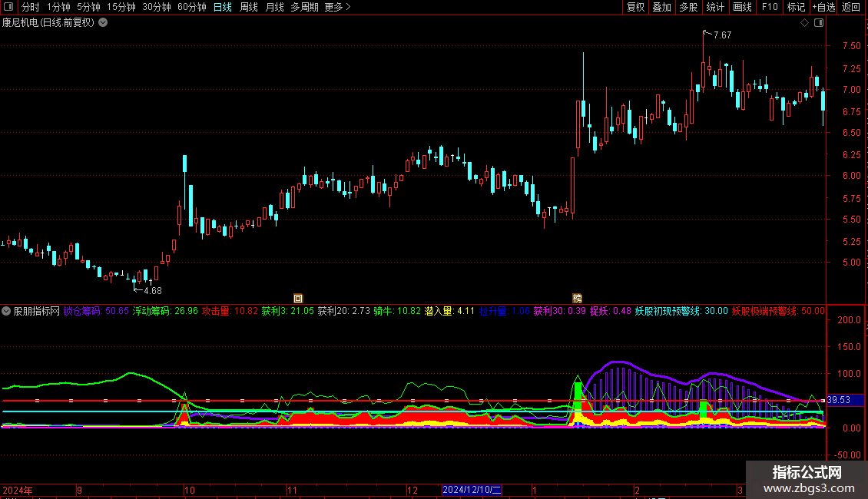Add stock with +自选 button
The height and width of the screenshot is (499, 868).
pos(823,7)
